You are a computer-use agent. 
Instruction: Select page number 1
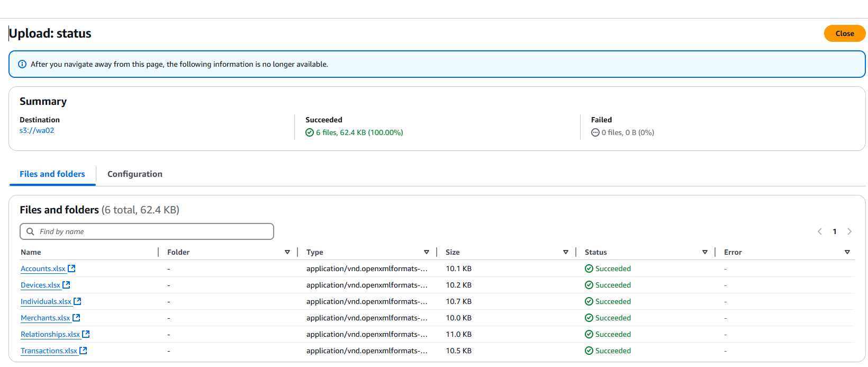click(835, 231)
